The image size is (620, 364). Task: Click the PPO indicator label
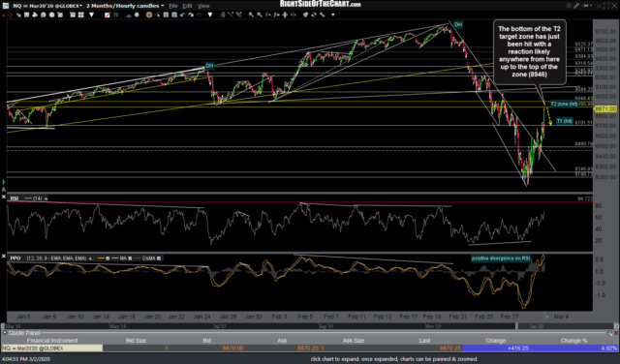pos(15,258)
